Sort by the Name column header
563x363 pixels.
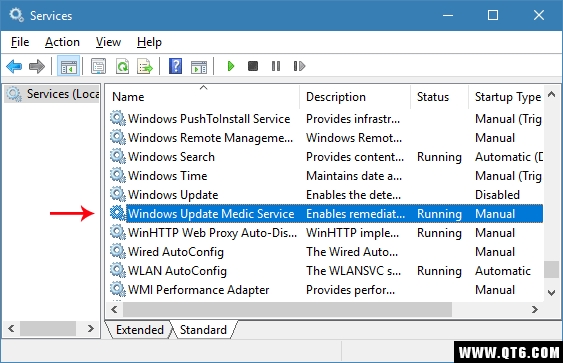coord(203,97)
